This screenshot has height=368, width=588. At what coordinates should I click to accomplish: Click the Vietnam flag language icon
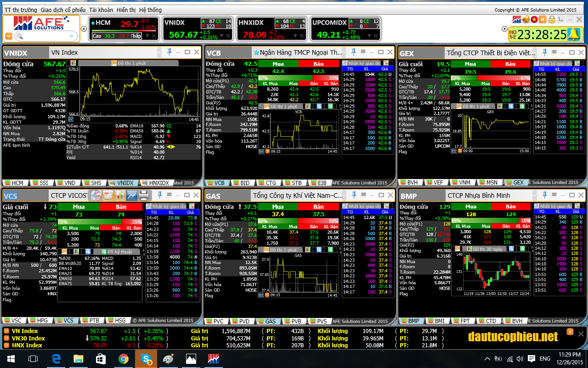coord(534,19)
